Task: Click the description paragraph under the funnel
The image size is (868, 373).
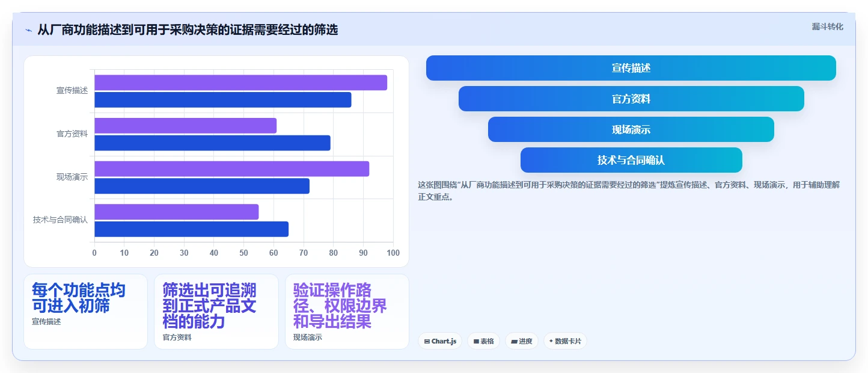Action: pos(628,191)
